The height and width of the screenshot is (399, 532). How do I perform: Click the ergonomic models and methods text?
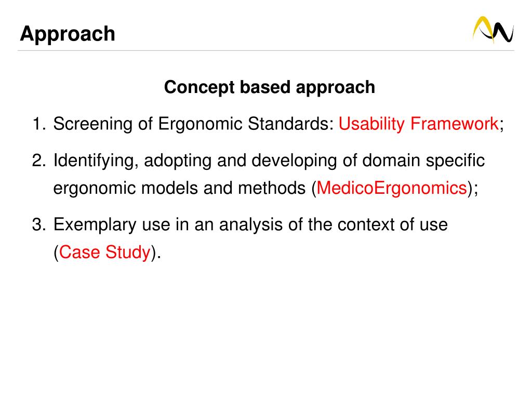[179, 188]
